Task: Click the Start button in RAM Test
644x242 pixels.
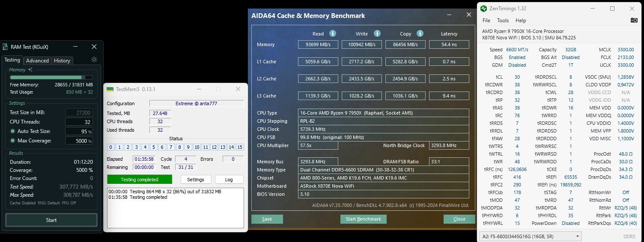Action: tap(51, 220)
